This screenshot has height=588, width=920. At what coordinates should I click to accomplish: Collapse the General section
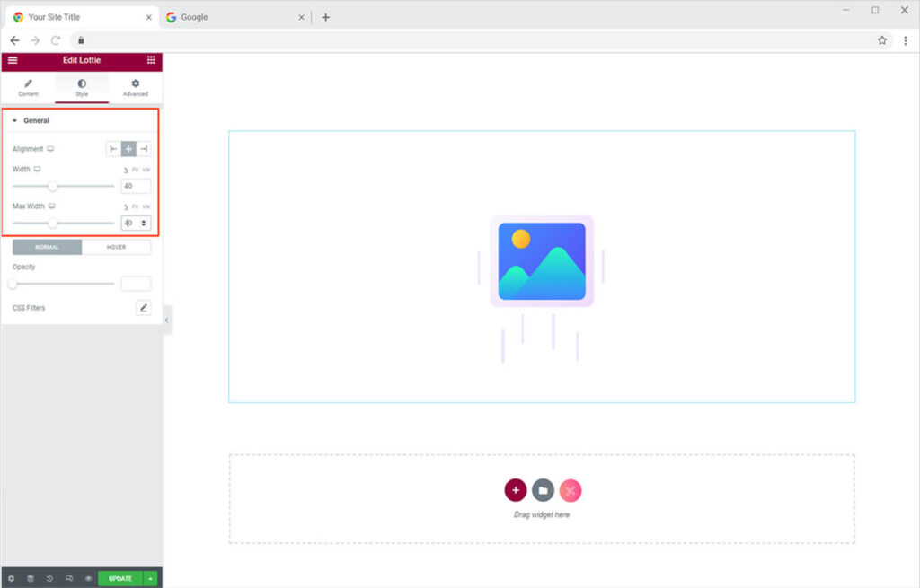click(x=15, y=120)
